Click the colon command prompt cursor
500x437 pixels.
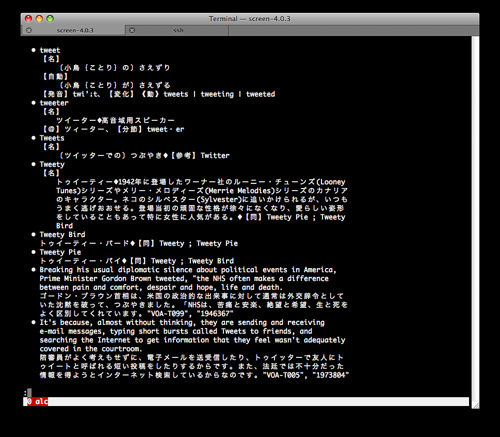click(x=29, y=392)
